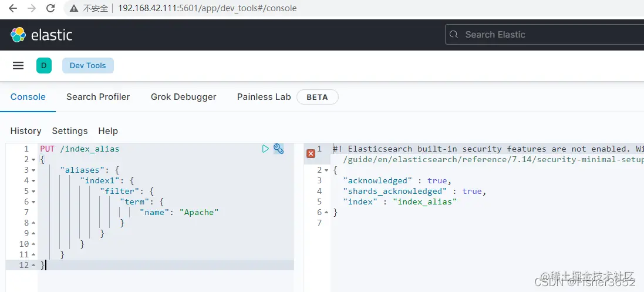Screen dimensions: 644x292
Task: Go forward in the browser
Action: [32, 8]
